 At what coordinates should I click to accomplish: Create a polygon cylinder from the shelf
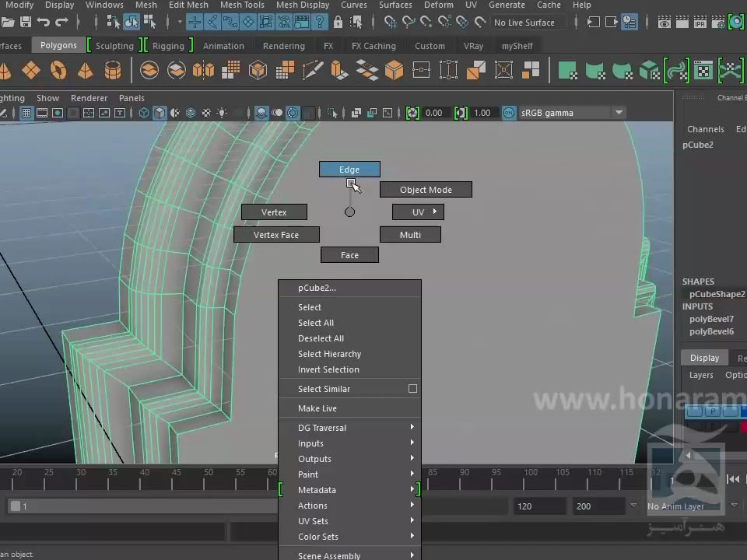pos(113,71)
